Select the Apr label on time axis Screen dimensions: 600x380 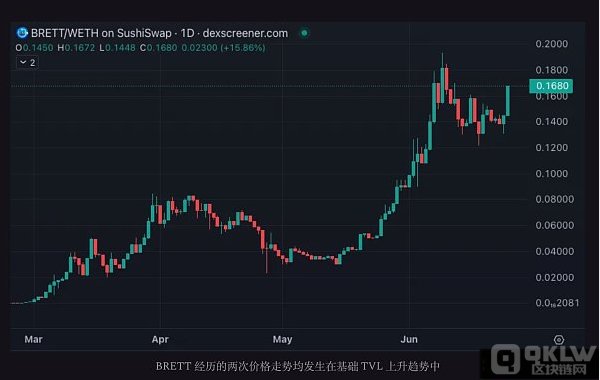160,339
